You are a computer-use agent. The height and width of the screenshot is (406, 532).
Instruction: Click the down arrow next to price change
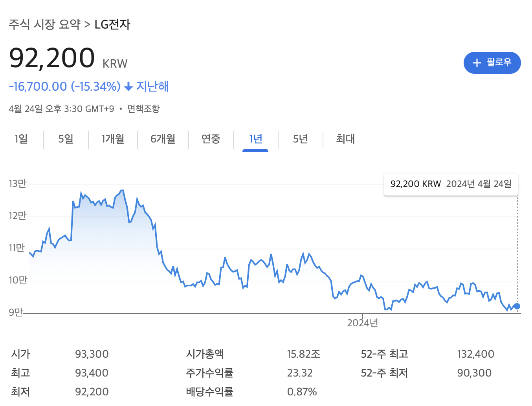tap(128, 87)
